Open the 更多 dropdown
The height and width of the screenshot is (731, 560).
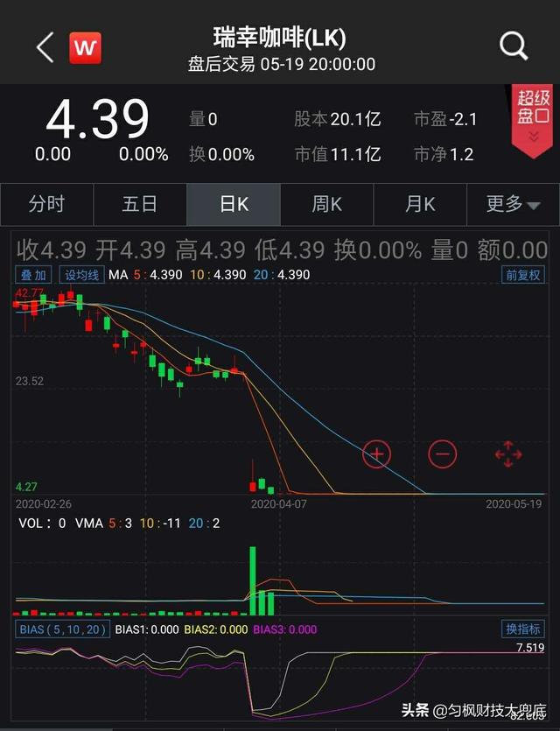[513, 204]
